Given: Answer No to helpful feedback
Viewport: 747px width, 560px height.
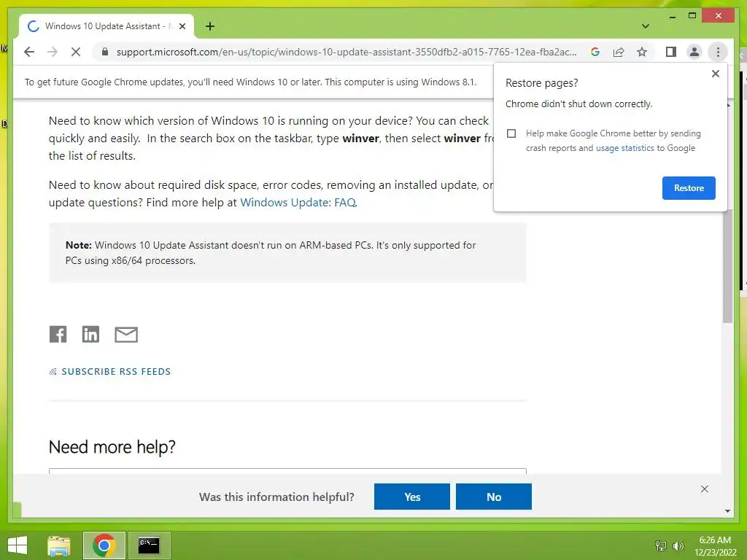Looking at the screenshot, I should [494, 497].
